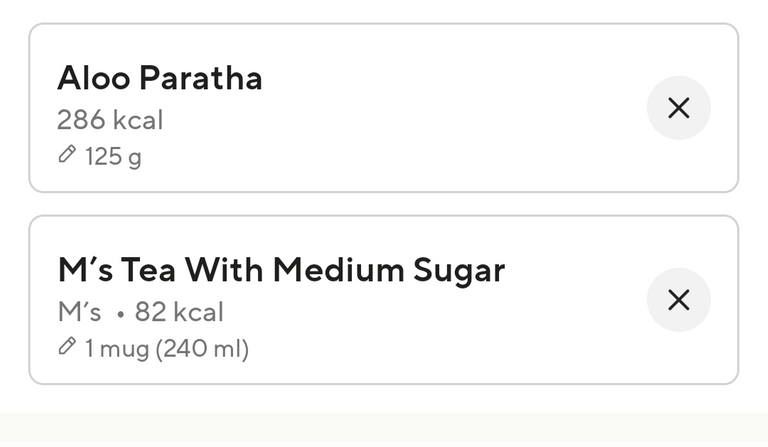Remove M's Tea With Medium Sugar entry
Screen dimensions: 768x447
[x=678, y=300]
